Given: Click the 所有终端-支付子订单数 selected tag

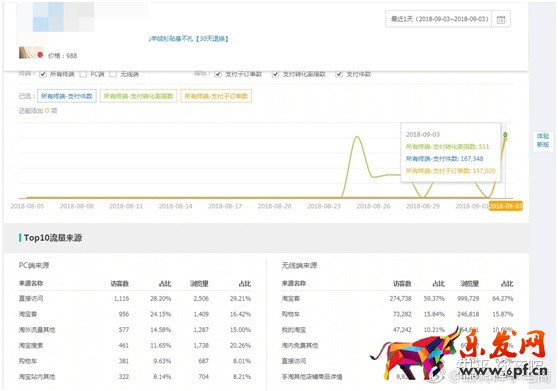Looking at the screenshot, I should pyautogui.click(x=216, y=96).
